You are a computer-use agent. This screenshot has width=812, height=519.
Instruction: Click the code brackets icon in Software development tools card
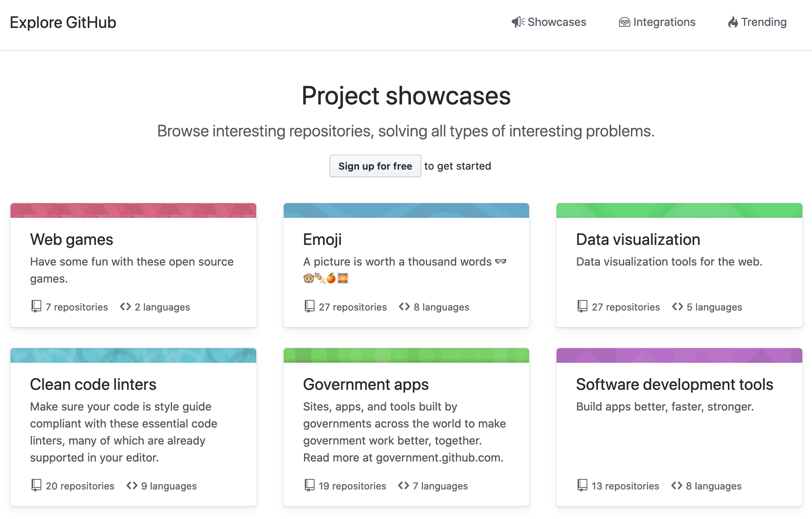tap(676, 485)
